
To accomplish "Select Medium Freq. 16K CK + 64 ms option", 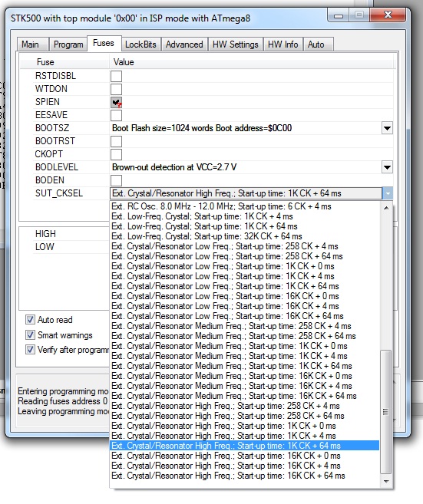I will click(x=244, y=396).
